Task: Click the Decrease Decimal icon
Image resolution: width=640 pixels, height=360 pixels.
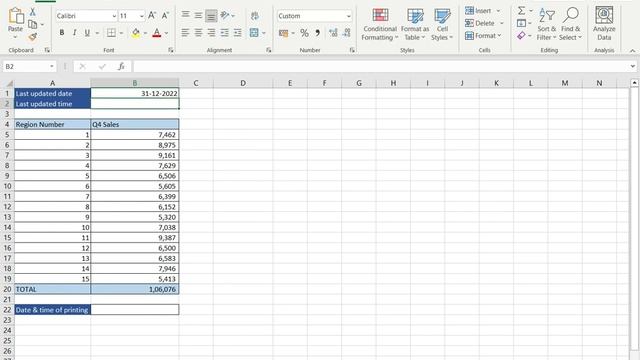Action: coord(347,33)
